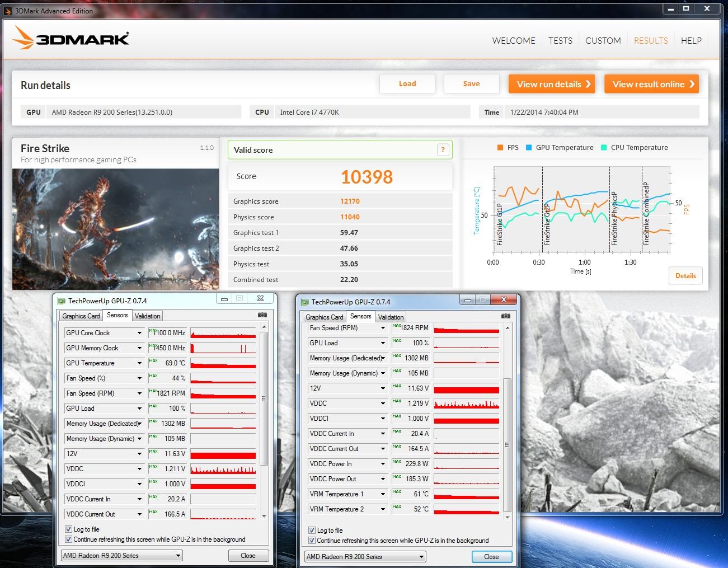Click the orange FPS legend square
This screenshot has width=728, height=568.
click(500, 148)
